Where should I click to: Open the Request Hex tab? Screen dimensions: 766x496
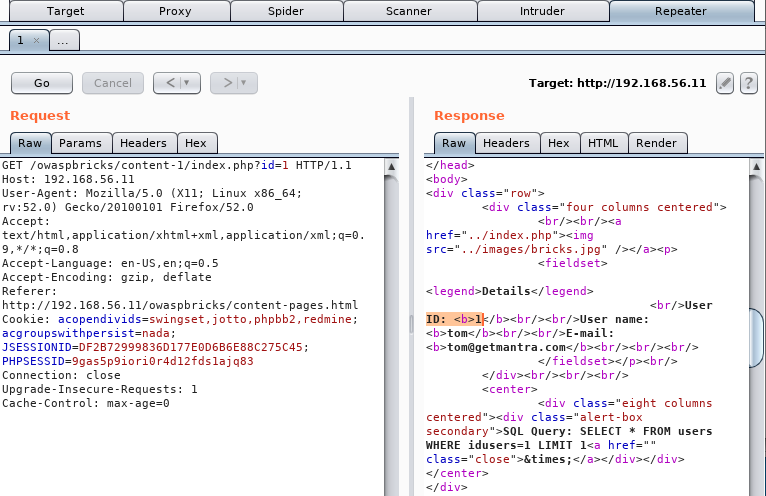(196, 143)
